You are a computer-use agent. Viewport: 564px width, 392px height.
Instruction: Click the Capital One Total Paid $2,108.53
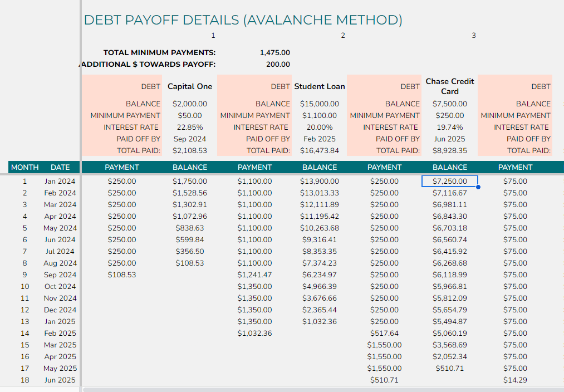[190, 150]
